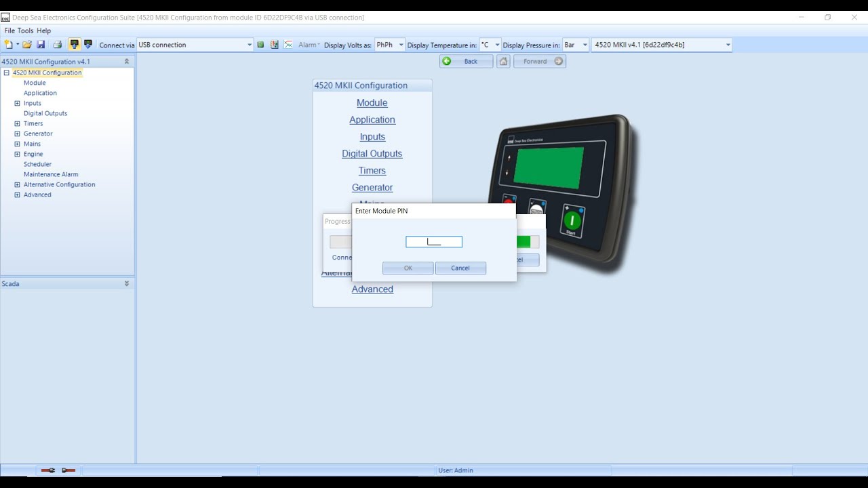Click the green chip icon after USB connection

(260, 45)
